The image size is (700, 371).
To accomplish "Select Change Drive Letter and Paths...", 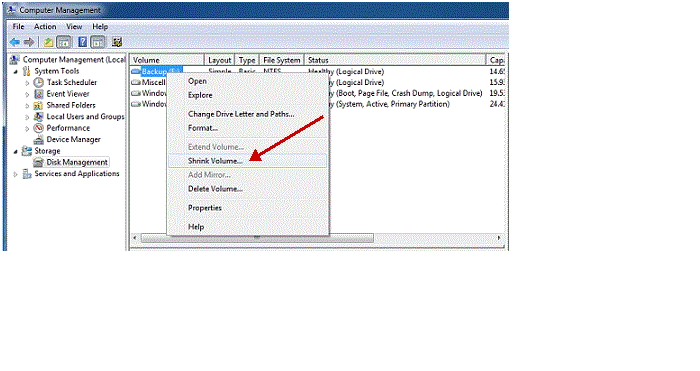I will pos(241,114).
